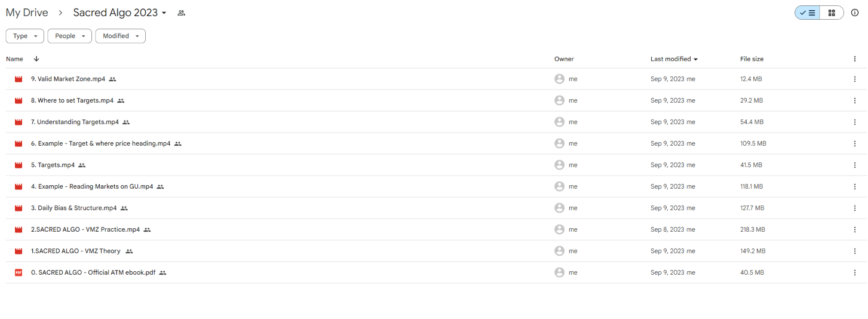Click more actions for 3. Daily Bias & Structure
Viewport: 868px width, 319px height.
(855, 208)
